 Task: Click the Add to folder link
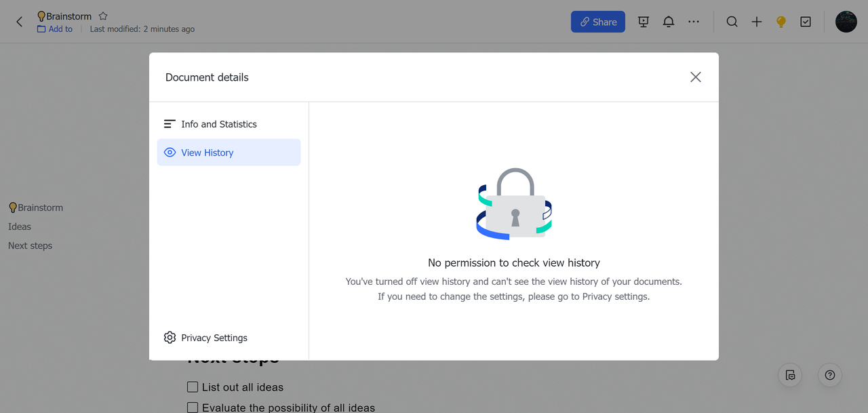click(x=55, y=29)
